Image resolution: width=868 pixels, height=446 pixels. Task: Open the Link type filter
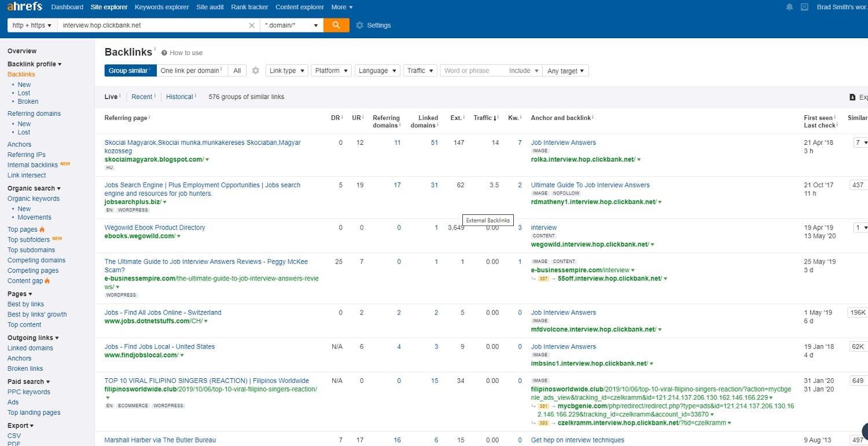[286, 71]
